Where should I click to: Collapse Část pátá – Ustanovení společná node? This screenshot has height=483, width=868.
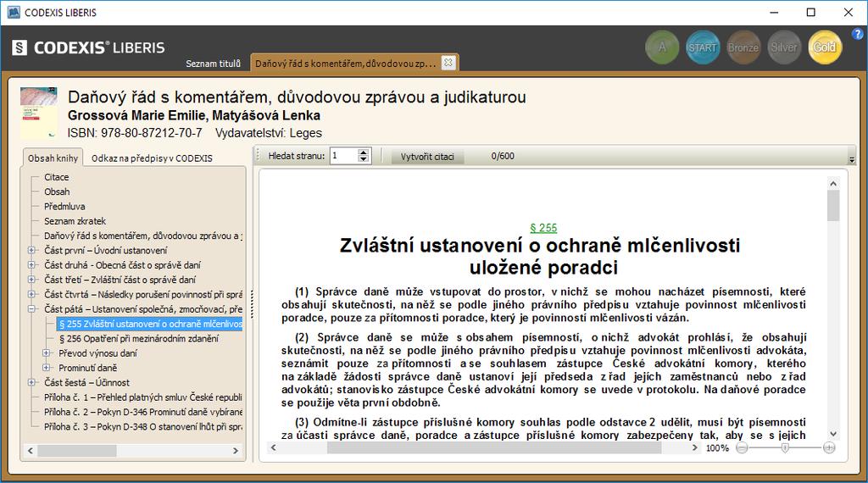pos(32,308)
